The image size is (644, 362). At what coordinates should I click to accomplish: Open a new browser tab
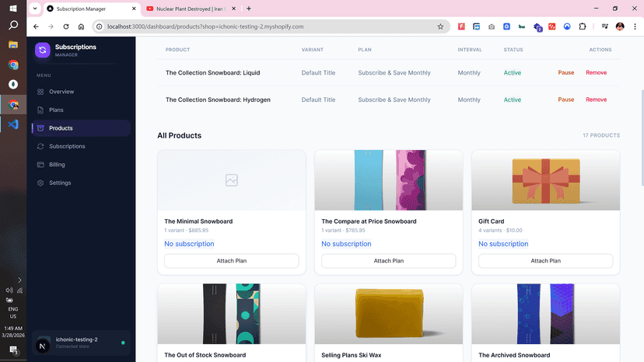point(249,9)
